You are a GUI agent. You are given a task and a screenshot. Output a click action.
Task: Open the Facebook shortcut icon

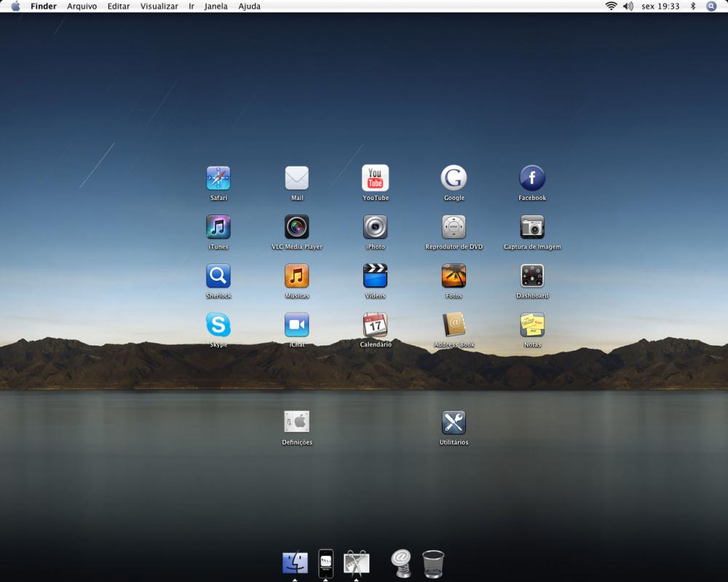tap(532, 178)
